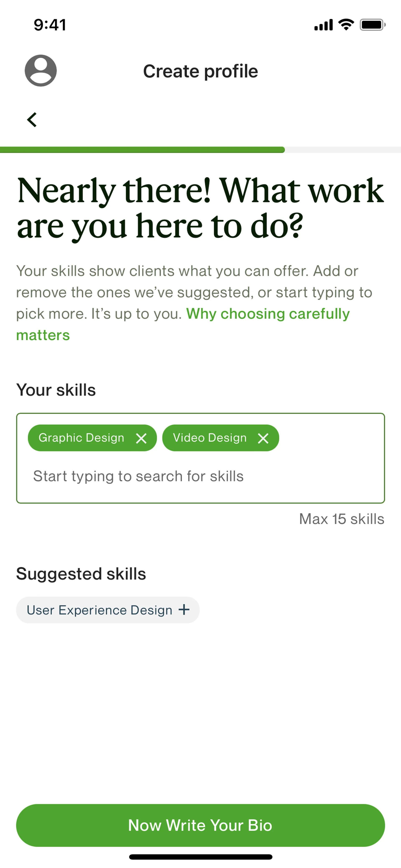
Task: Tap the Max 15 skills hint
Action: point(341,519)
